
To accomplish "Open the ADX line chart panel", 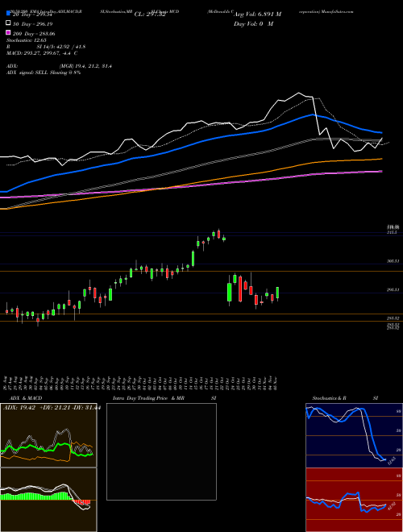I will 48,435.
